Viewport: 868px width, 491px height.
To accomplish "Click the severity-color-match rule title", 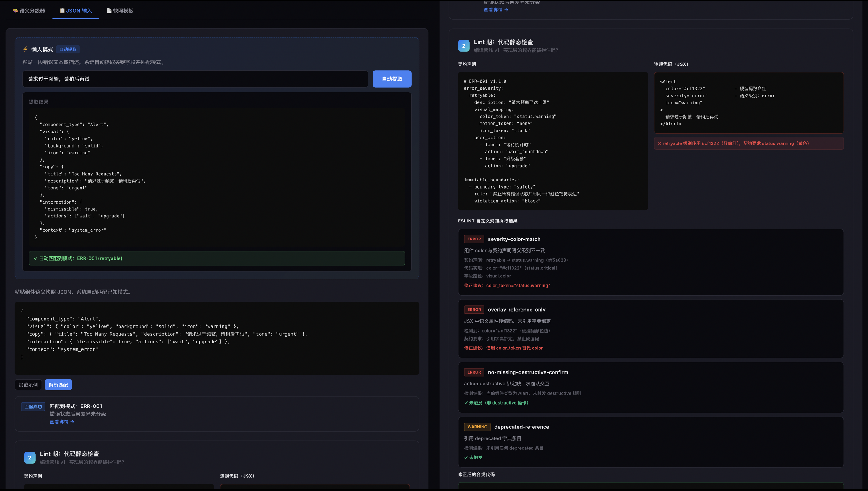I will pyautogui.click(x=514, y=239).
